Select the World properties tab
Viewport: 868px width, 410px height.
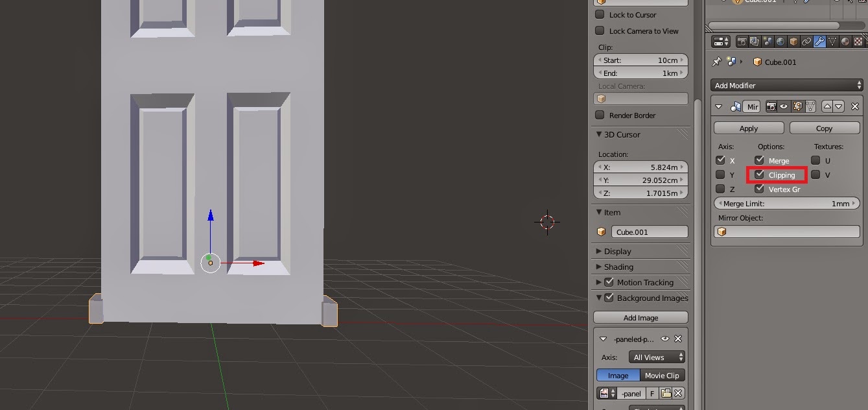coord(780,41)
